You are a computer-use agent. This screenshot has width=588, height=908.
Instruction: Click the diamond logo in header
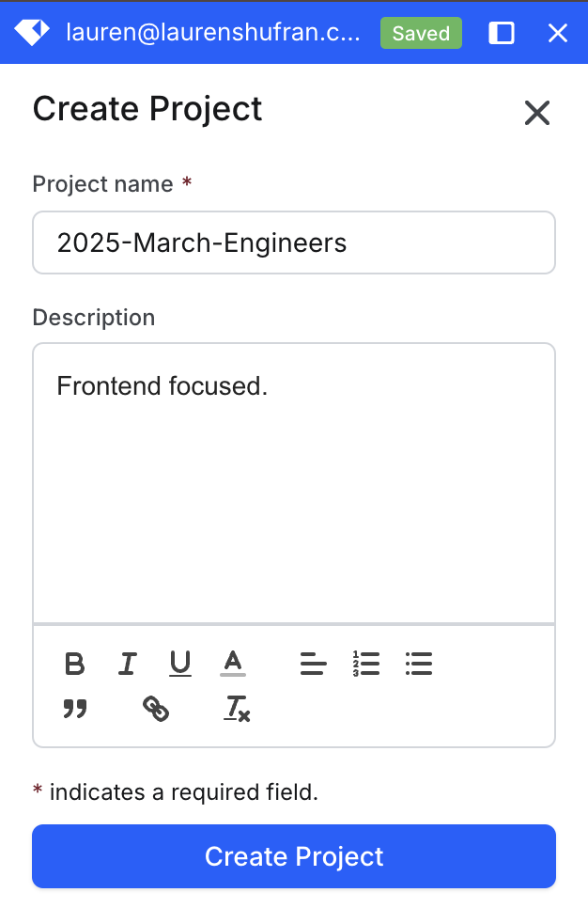coord(32,32)
